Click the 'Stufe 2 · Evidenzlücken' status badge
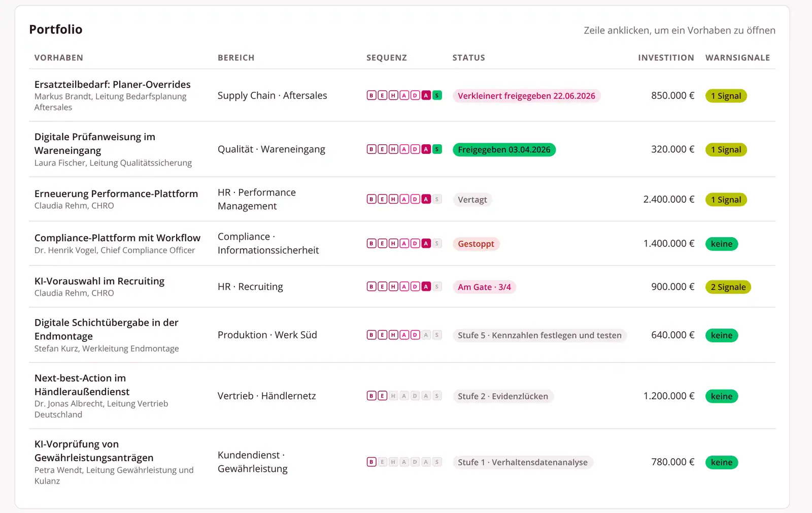Screen dimensions: 812x513 pos(503,396)
